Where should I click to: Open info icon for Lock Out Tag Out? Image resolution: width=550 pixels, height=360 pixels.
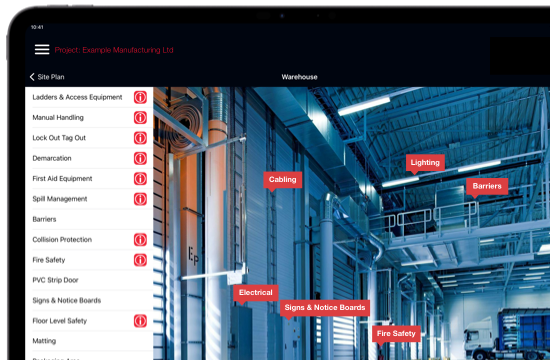(140, 138)
